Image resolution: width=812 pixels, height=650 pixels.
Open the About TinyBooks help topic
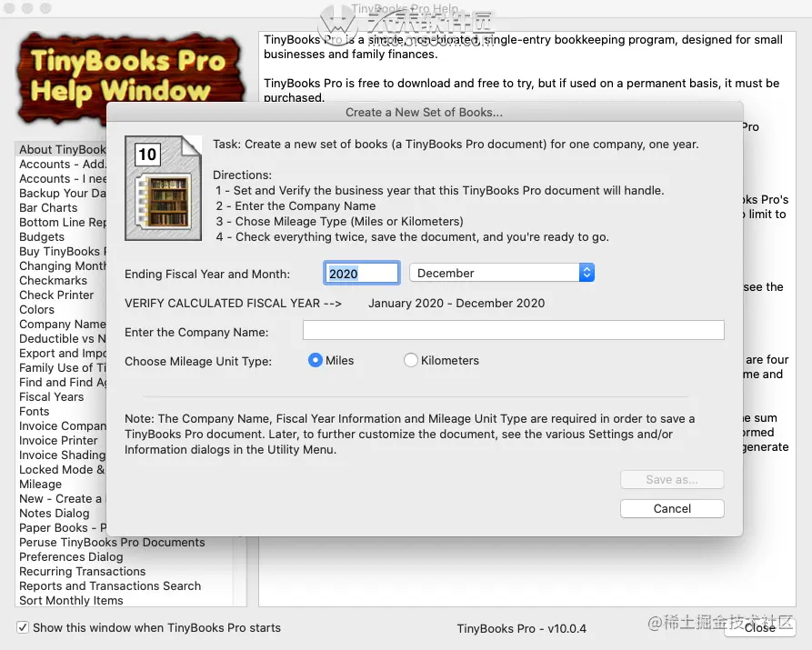click(x=62, y=150)
